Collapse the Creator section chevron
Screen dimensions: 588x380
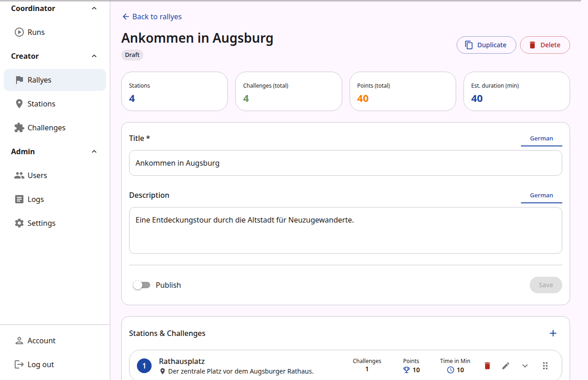(x=94, y=56)
